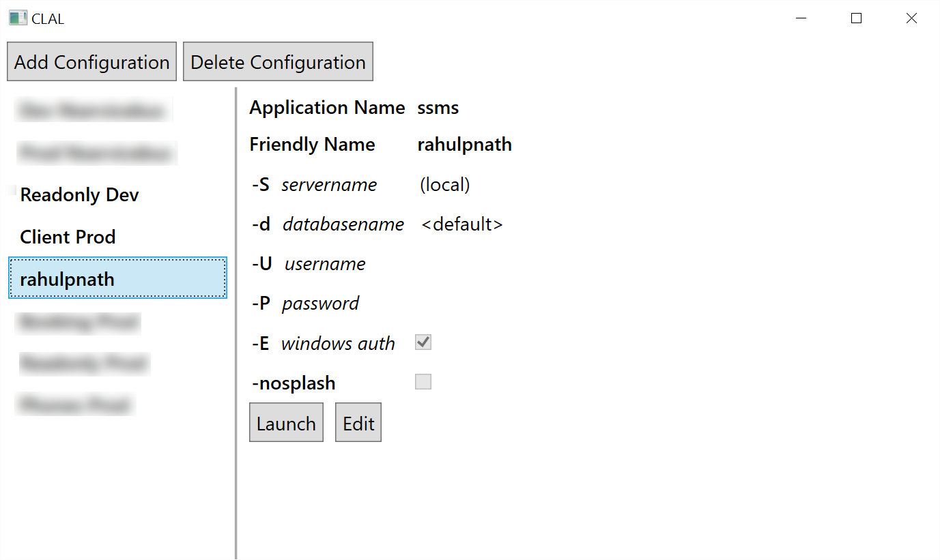Click the <default> databasename value
This screenshot has width=940, height=560.
coord(462,224)
